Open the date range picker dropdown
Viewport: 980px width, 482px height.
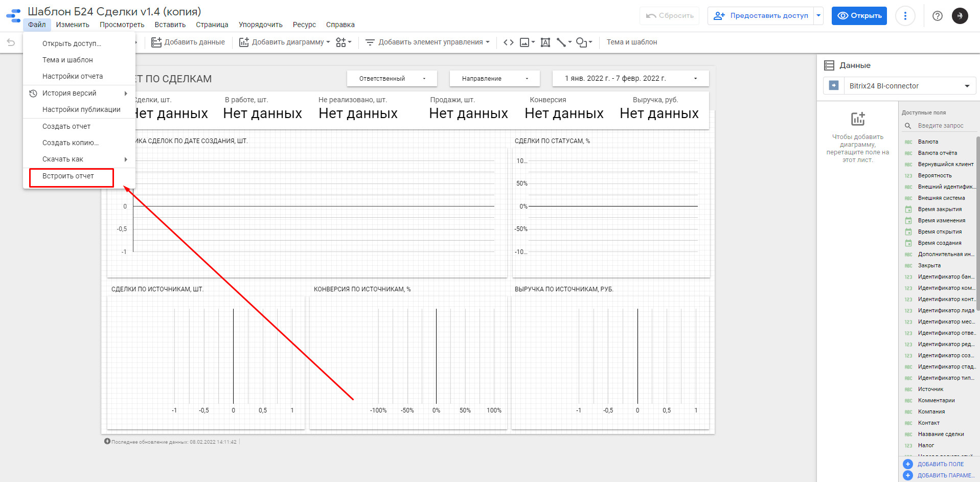coord(630,79)
